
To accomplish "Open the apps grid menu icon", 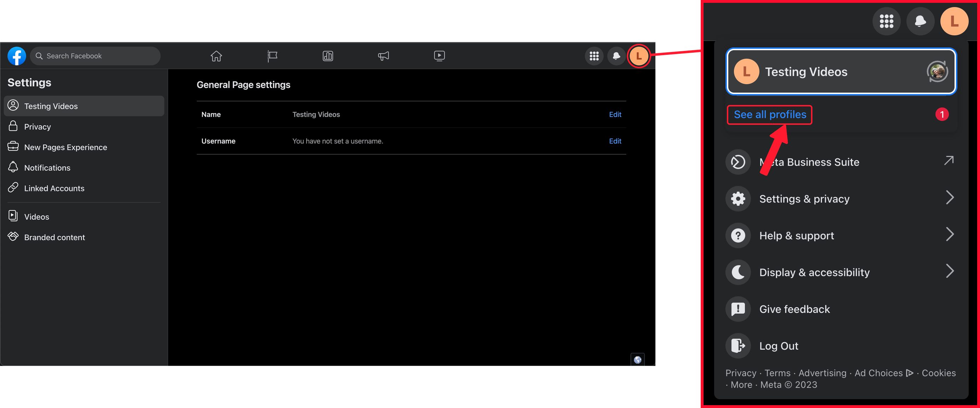I will (594, 56).
